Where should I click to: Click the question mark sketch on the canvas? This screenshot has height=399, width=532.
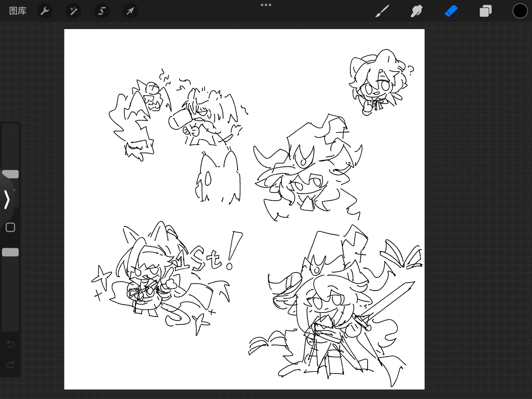411,70
